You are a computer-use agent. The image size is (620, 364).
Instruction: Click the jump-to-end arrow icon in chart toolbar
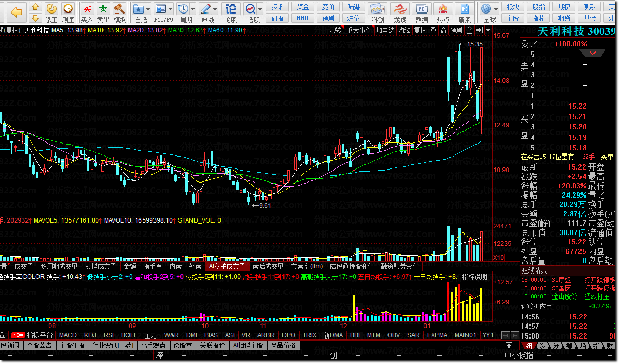480,31
